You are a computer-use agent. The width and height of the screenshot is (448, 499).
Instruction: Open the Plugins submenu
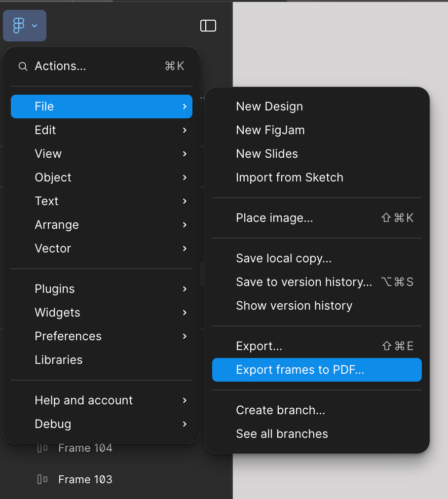102,289
